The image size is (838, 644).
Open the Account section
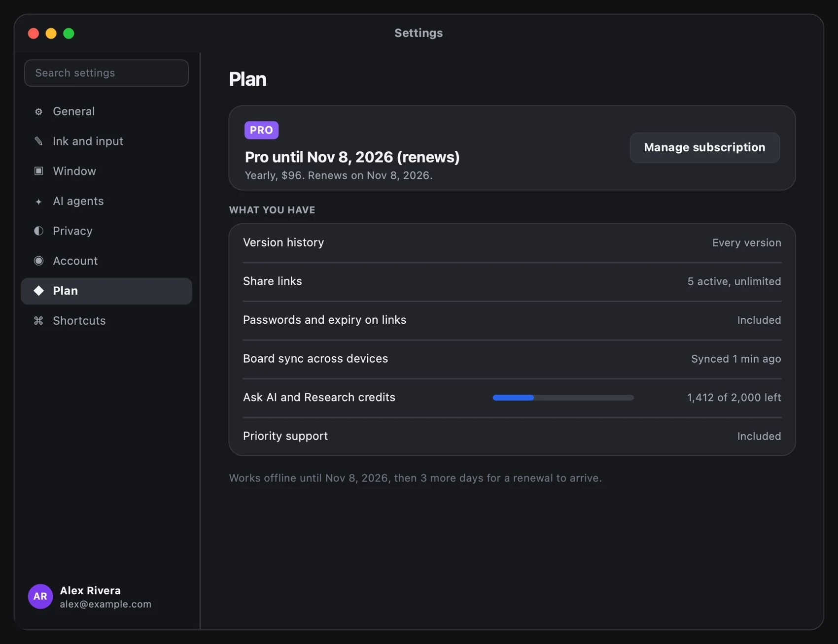(106, 261)
